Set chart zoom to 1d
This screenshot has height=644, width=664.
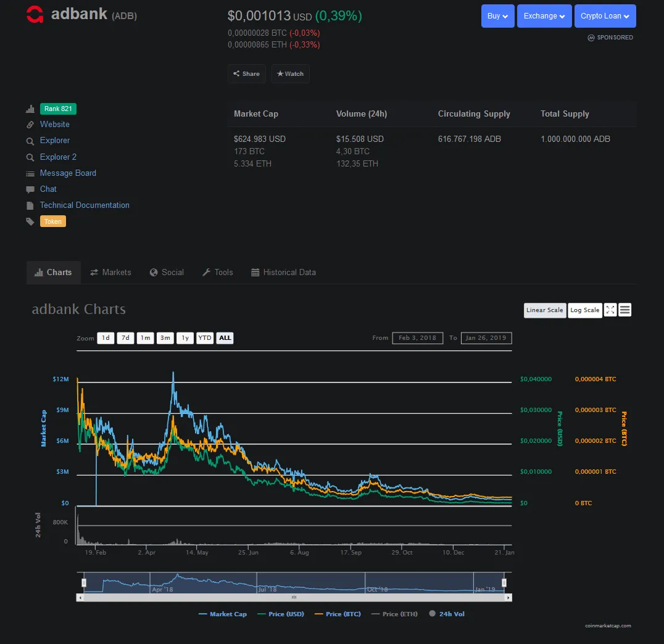(106, 338)
